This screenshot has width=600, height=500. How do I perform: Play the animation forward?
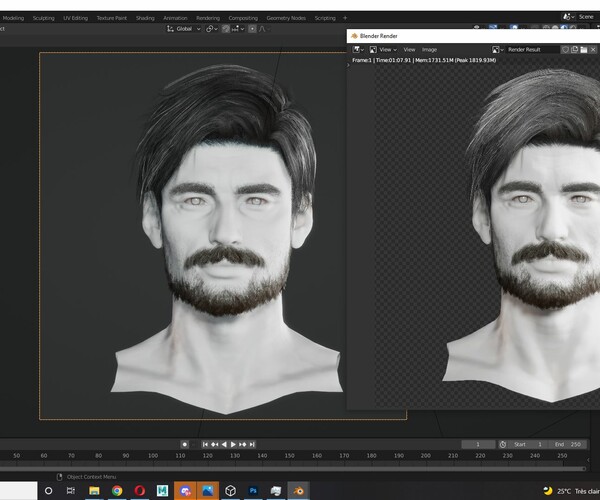[233, 444]
